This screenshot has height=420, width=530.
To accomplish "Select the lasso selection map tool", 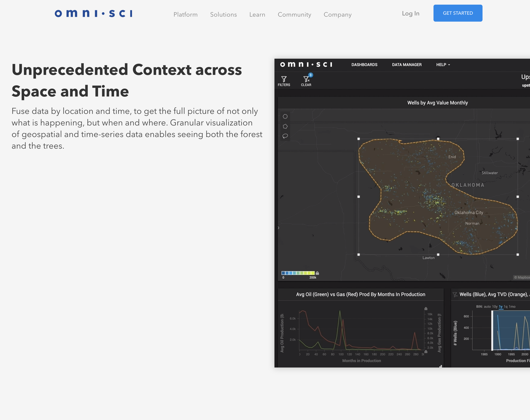I will [285, 136].
